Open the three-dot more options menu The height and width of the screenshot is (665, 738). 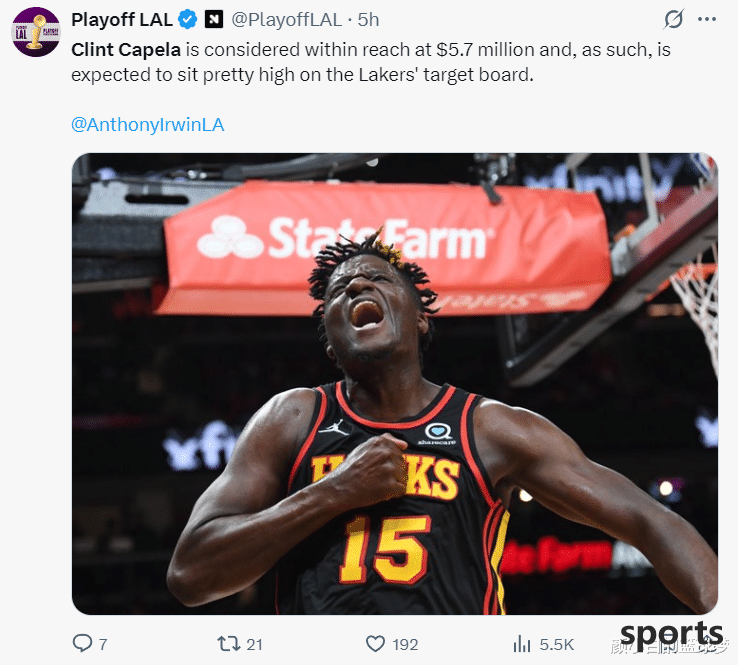tap(707, 19)
